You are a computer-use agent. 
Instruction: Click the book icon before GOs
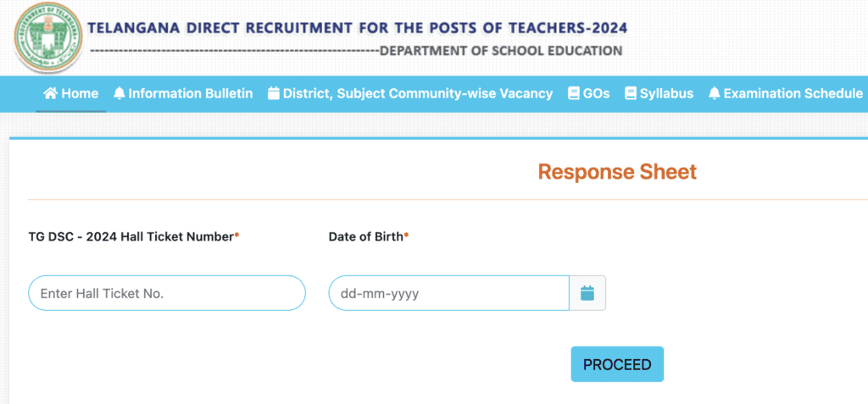pos(574,94)
